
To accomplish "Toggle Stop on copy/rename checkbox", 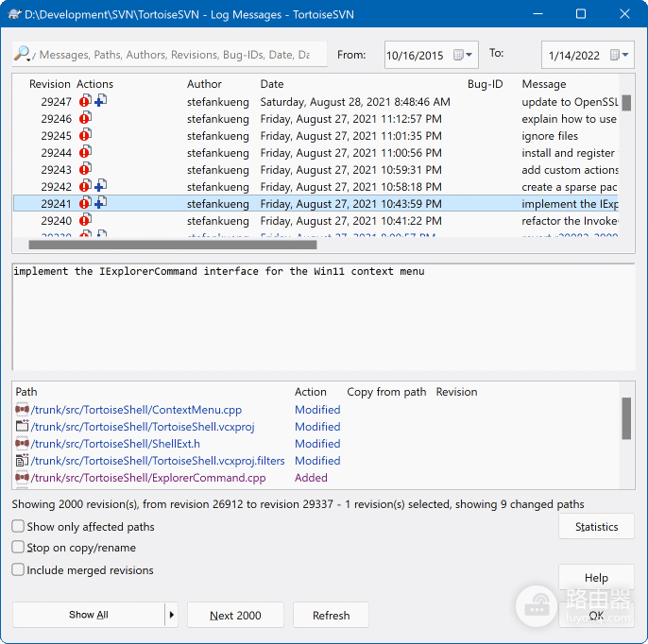I will coord(18,547).
